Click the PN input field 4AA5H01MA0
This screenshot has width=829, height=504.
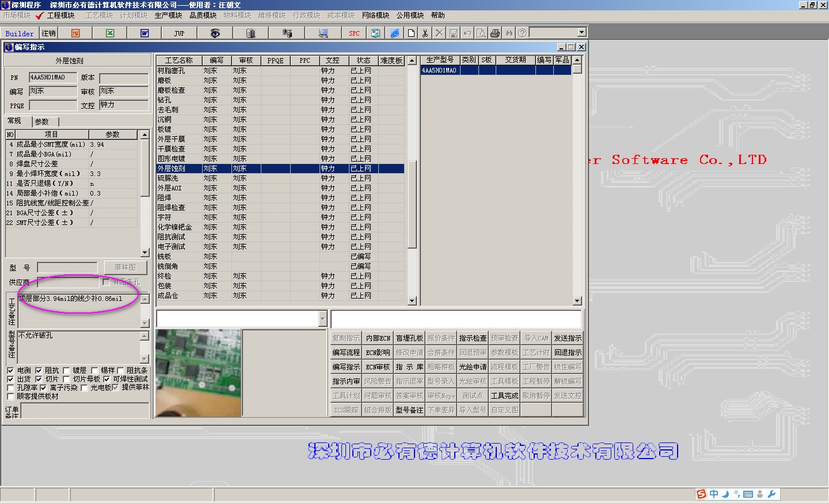(53, 78)
